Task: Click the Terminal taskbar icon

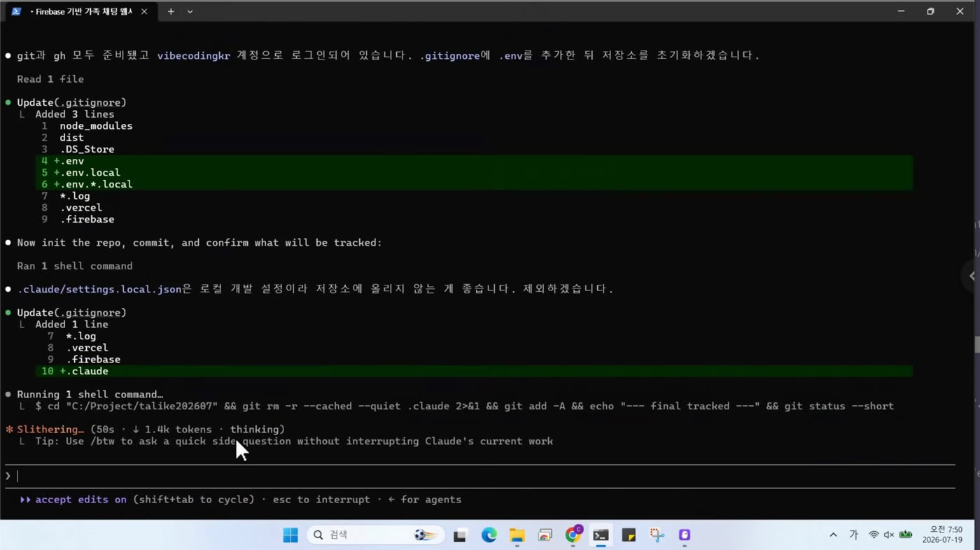Action: pyautogui.click(x=601, y=535)
